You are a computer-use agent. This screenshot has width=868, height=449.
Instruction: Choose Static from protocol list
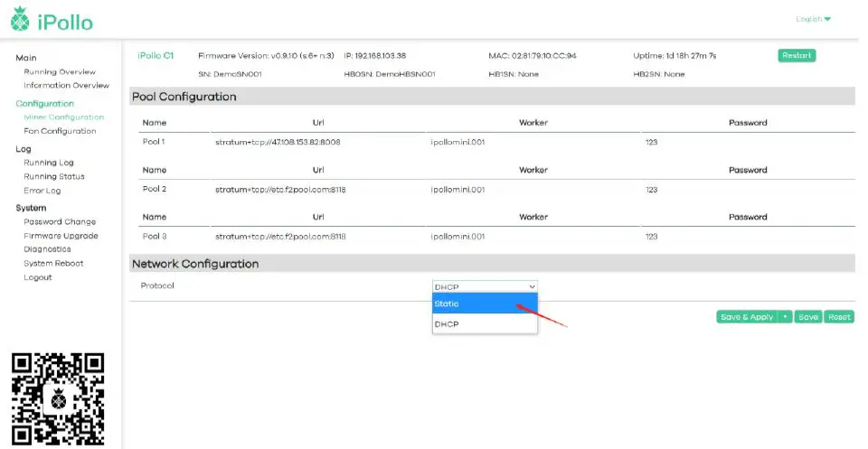485,304
